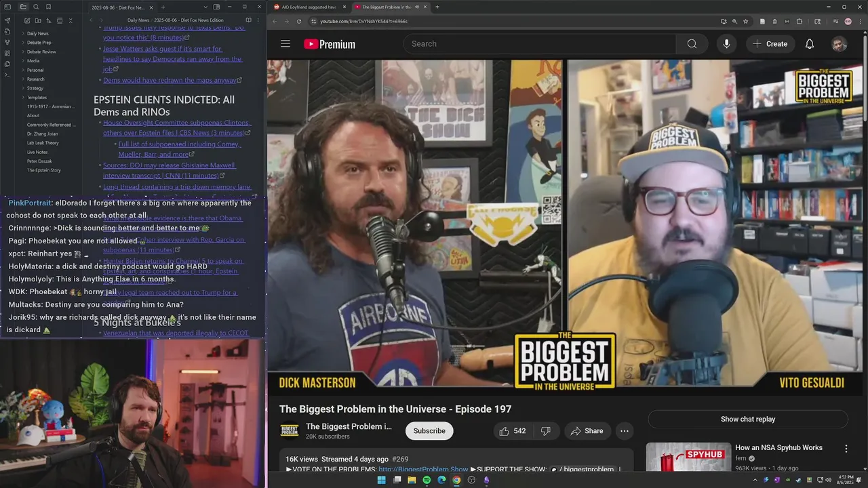Go to YouTube Premium home logo
868x488 pixels.
[x=330, y=44]
